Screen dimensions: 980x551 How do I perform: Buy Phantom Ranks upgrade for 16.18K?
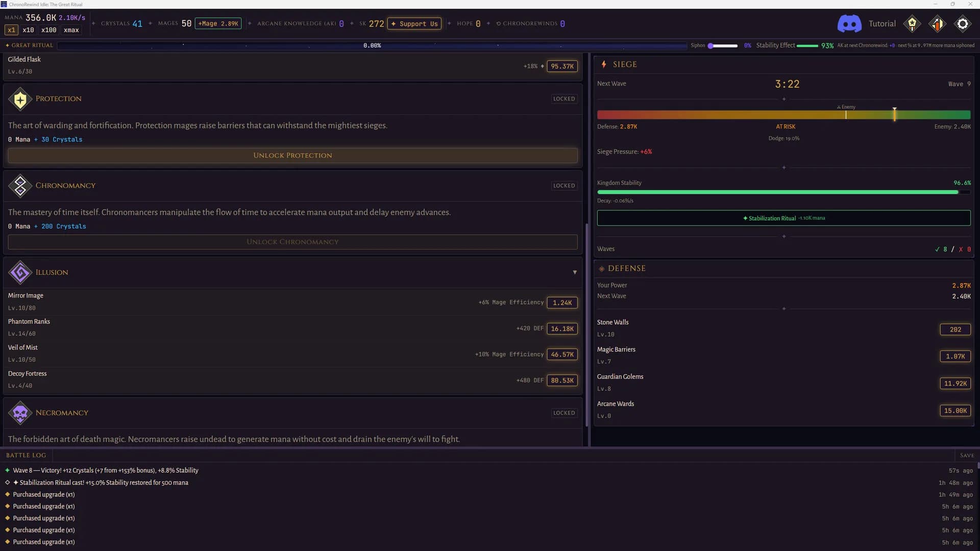pyautogui.click(x=562, y=329)
